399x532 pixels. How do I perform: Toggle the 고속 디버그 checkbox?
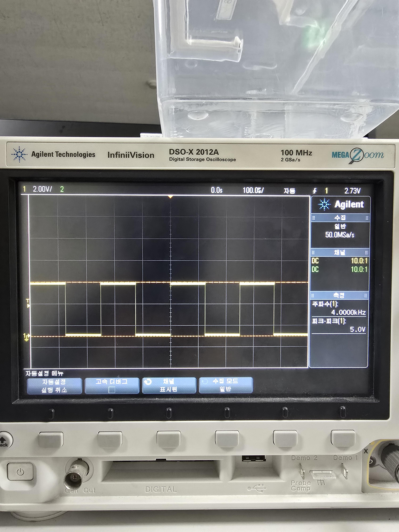coord(112,390)
